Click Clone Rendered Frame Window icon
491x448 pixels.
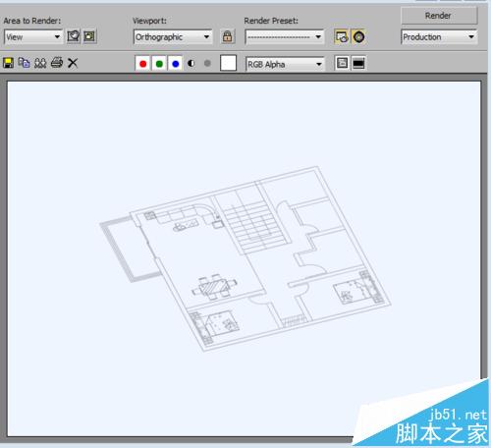(40, 63)
